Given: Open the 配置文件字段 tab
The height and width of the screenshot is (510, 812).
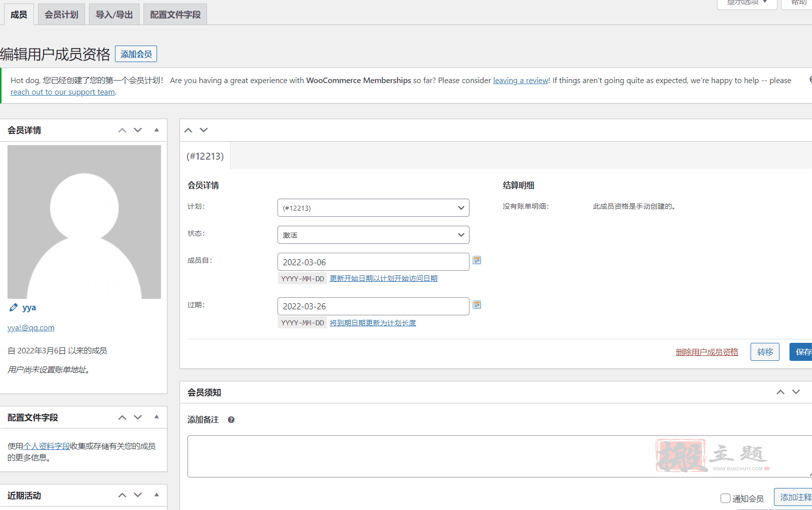Looking at the screenshot, I should (175, 15).
